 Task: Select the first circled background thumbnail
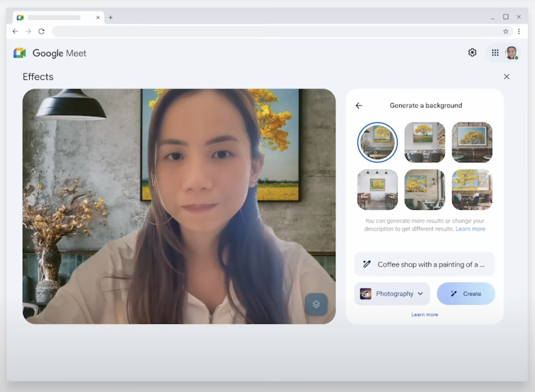point(378,142)
